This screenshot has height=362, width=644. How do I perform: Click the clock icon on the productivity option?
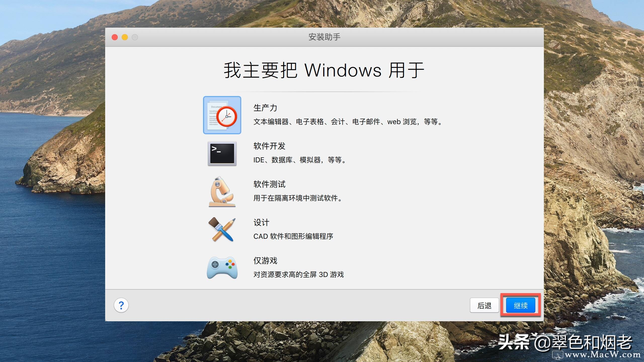[228, 118]
